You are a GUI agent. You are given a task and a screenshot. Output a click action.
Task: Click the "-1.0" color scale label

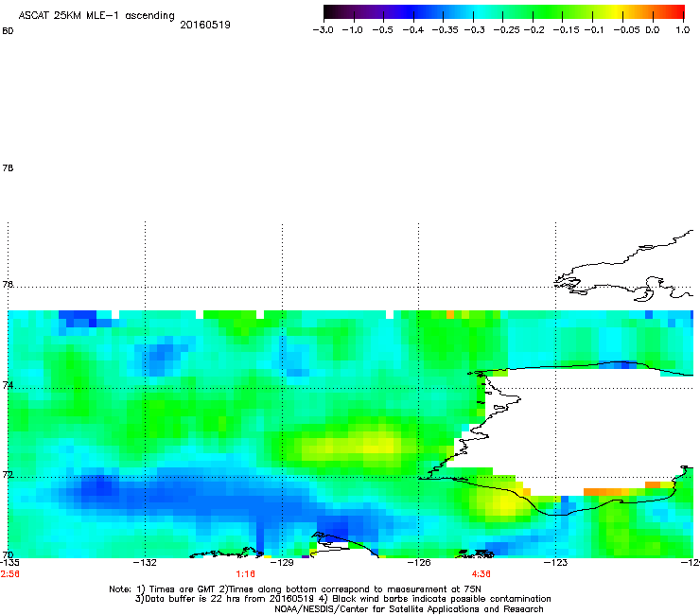(x=353, y=30)
